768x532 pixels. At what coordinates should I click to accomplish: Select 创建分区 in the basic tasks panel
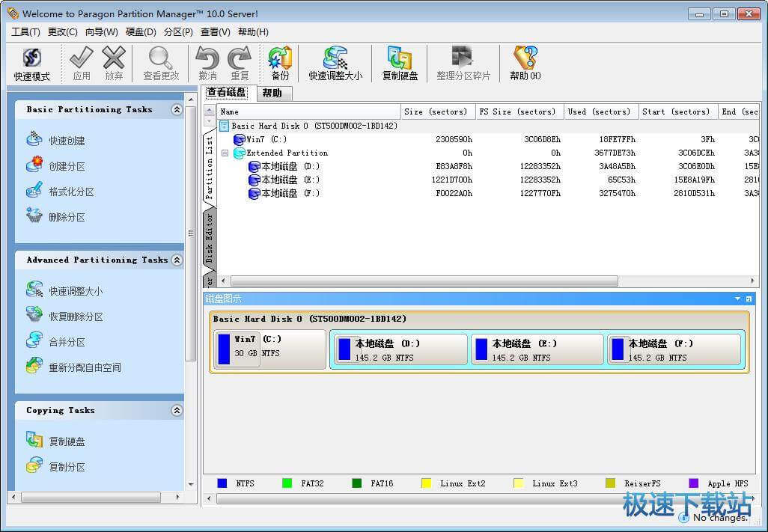point(67,166)
